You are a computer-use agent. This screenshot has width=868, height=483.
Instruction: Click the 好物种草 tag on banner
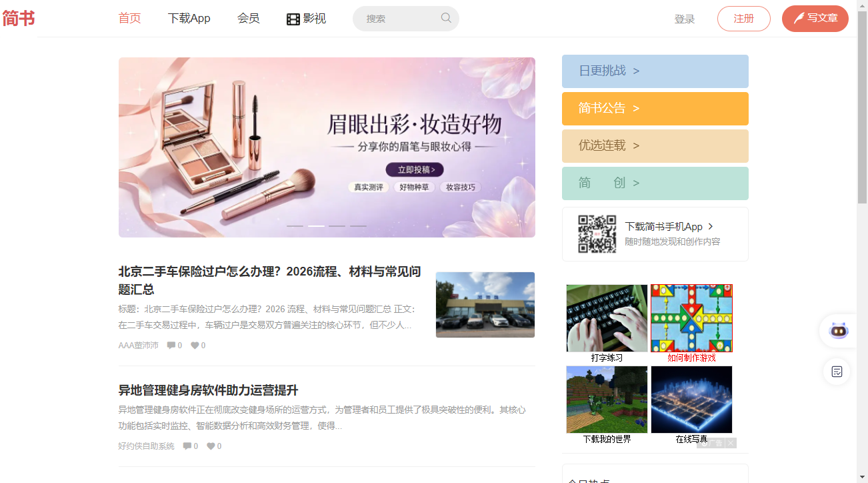click(x=414, y=187)
